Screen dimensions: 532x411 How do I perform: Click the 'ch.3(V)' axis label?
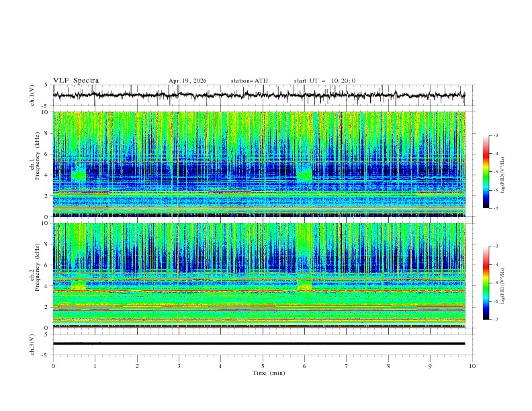(32, 345)
